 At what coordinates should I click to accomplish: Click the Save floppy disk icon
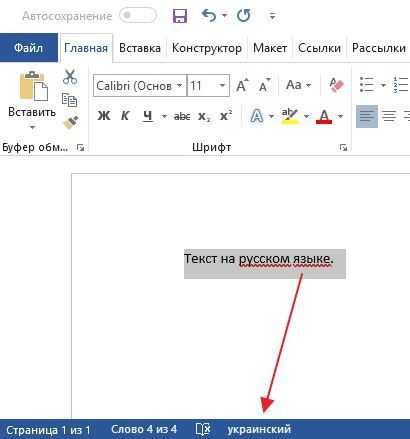(180, 16)
